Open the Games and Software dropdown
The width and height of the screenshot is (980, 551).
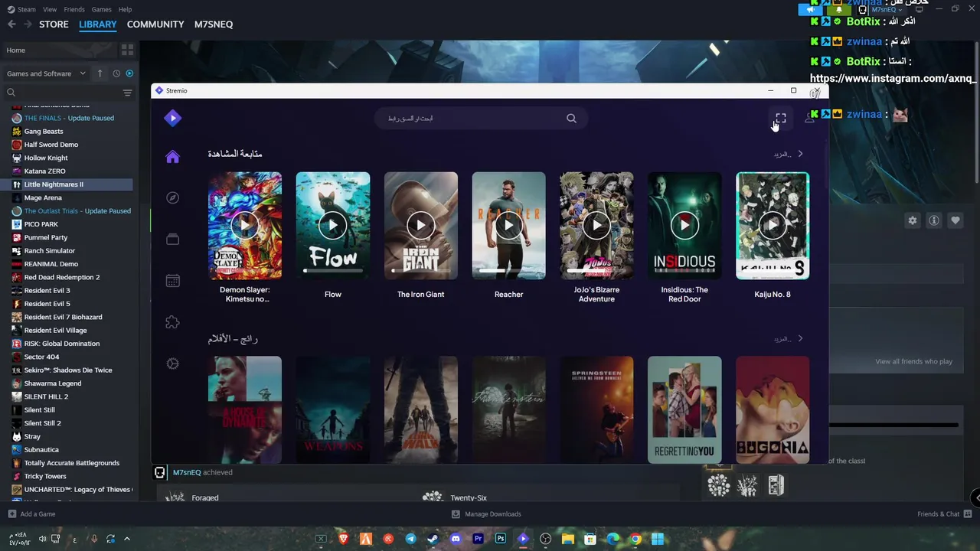point(46,73)
